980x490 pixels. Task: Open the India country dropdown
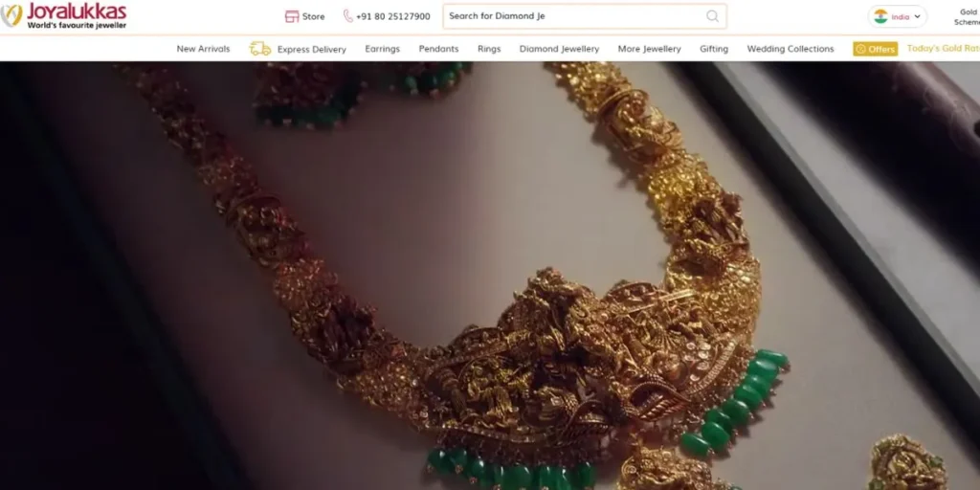pyautogui.click(x=897, y=17)
